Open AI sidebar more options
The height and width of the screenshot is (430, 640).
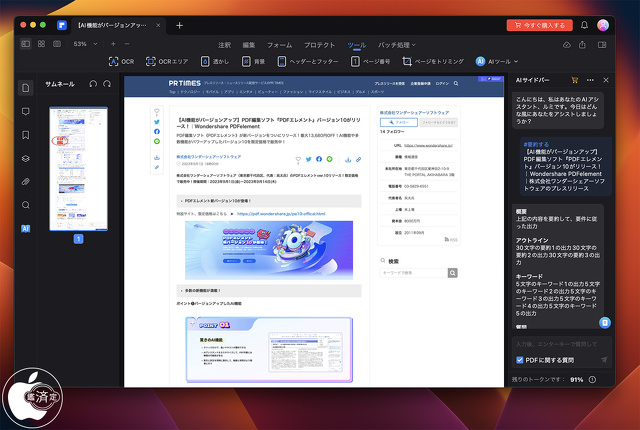point(590,80)
